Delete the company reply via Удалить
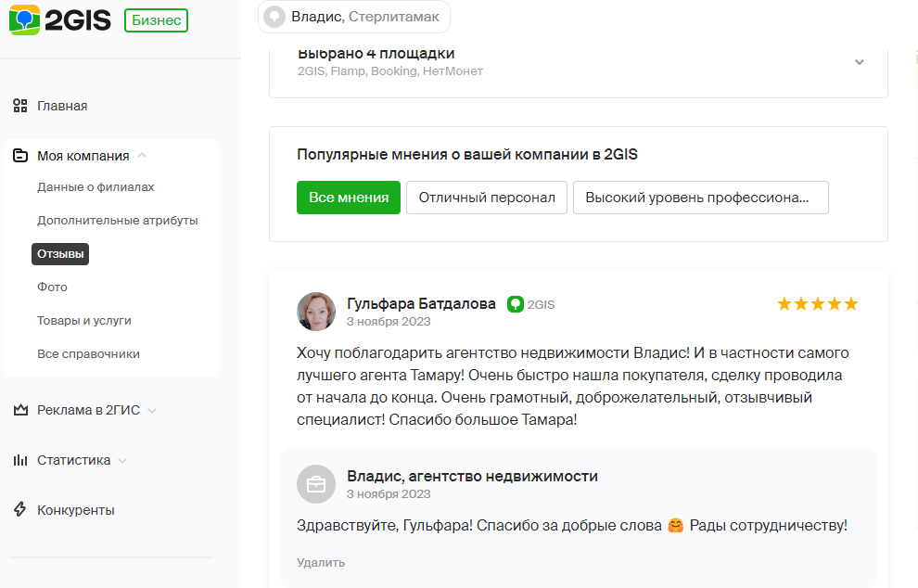The image size is (918, 588). (x=321, y=562)
